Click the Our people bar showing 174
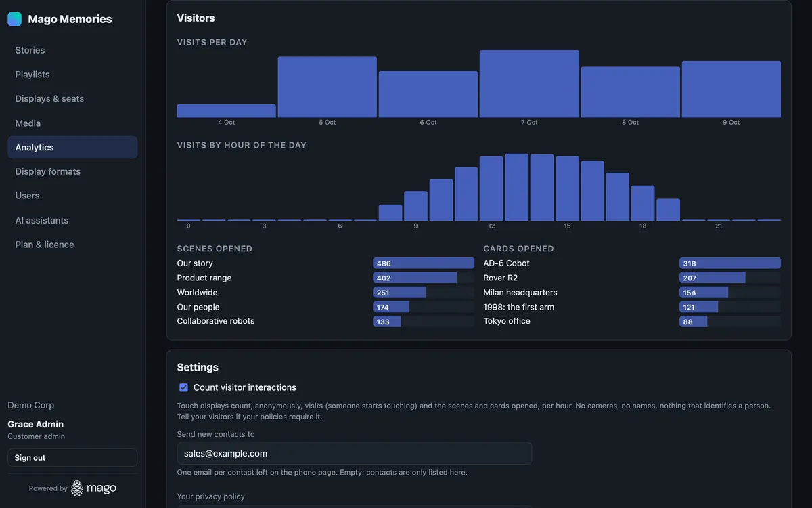Image resolution: width=812 pixels, height=508 pixels. point(391,308)
